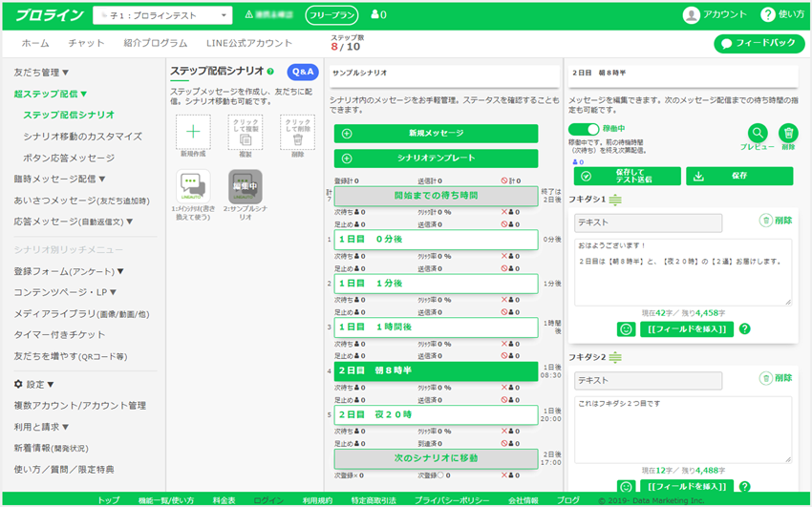
Task: Click into フキダシ1 message text area
Action: (x=683, y=272)
